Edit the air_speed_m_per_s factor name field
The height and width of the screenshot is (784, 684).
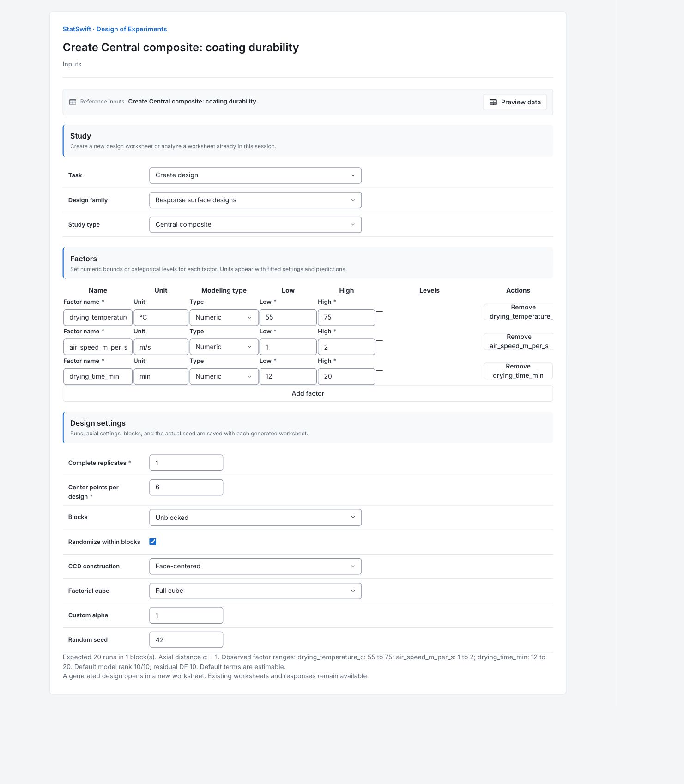(98, 347)
